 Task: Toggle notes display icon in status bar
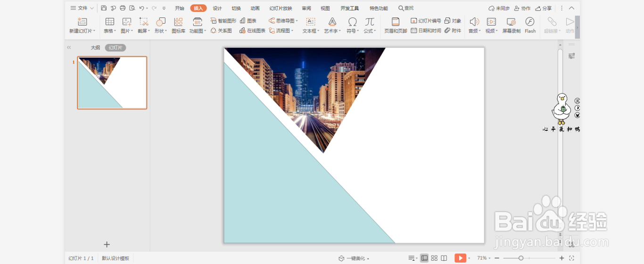coord(413,258)
